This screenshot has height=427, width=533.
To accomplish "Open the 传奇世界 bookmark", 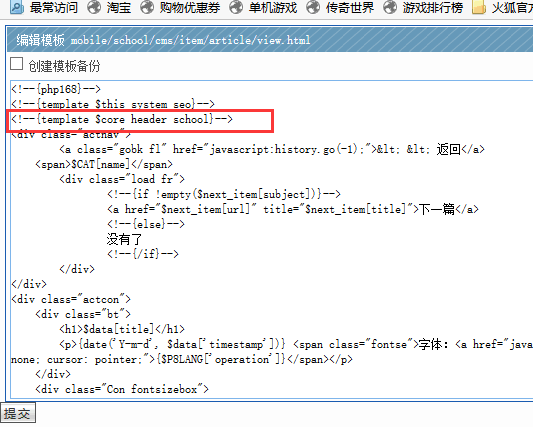I will [x=350, y=7].
